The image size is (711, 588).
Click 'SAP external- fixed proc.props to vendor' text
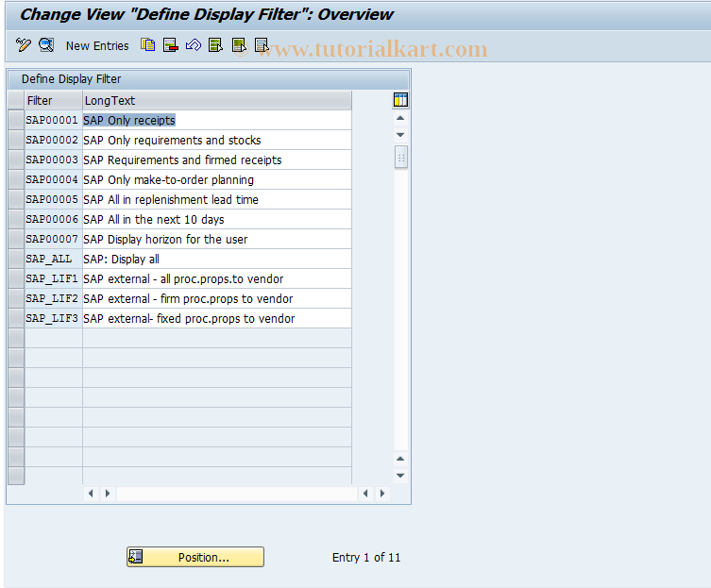(x=189, y=319)
